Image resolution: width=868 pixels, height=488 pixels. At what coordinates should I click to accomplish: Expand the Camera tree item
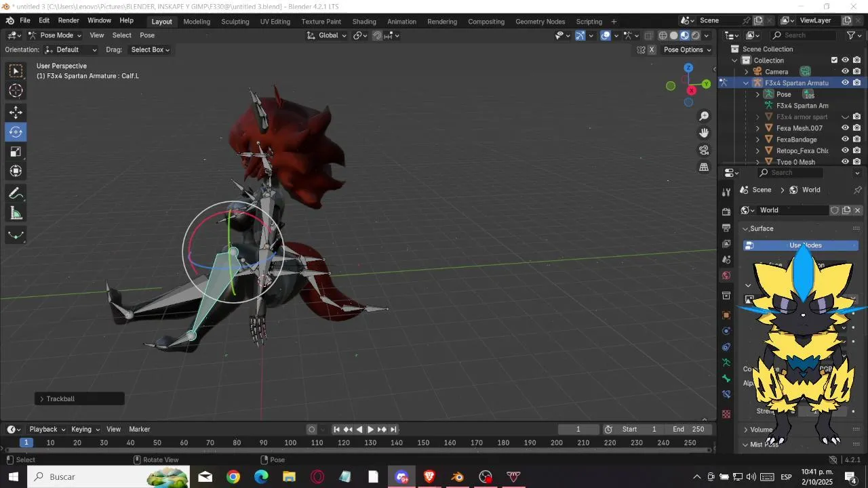tap(747, 72)
